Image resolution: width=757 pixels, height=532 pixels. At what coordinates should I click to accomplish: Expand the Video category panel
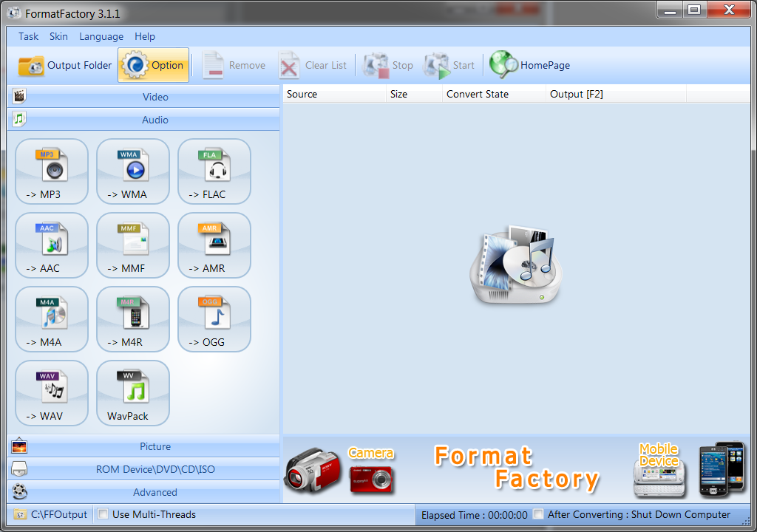(x=155, y=97)
